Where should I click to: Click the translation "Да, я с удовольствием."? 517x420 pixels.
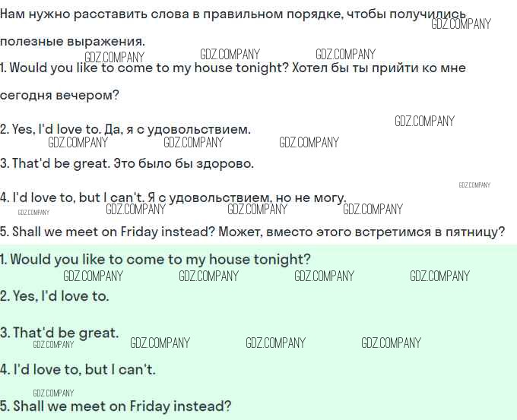[x=176, y=130]
